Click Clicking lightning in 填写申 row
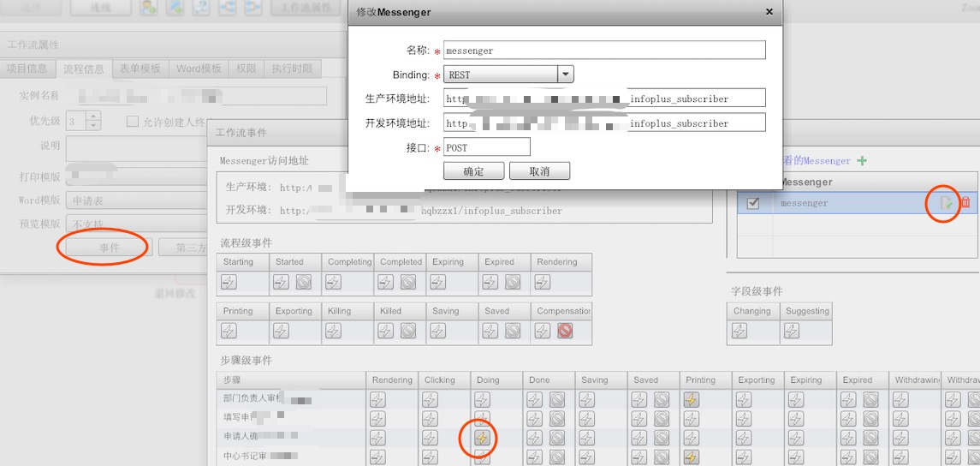The width and height of the screenshot is (980, 466). [430, 419]
